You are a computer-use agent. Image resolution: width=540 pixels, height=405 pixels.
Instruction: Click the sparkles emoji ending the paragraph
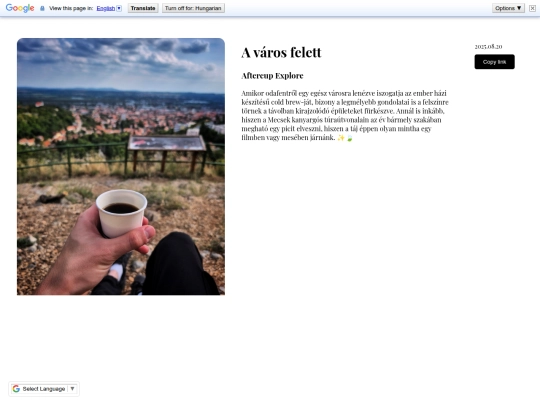[341, 138]
